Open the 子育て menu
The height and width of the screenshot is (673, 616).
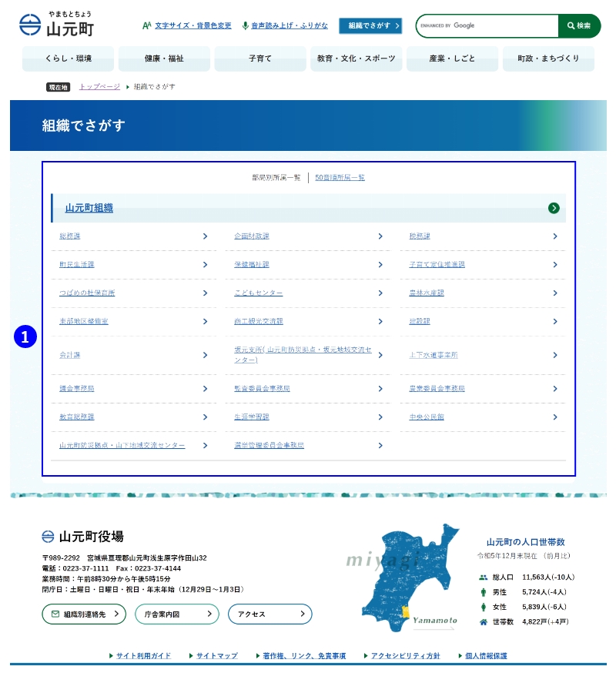tap(260, 59)
